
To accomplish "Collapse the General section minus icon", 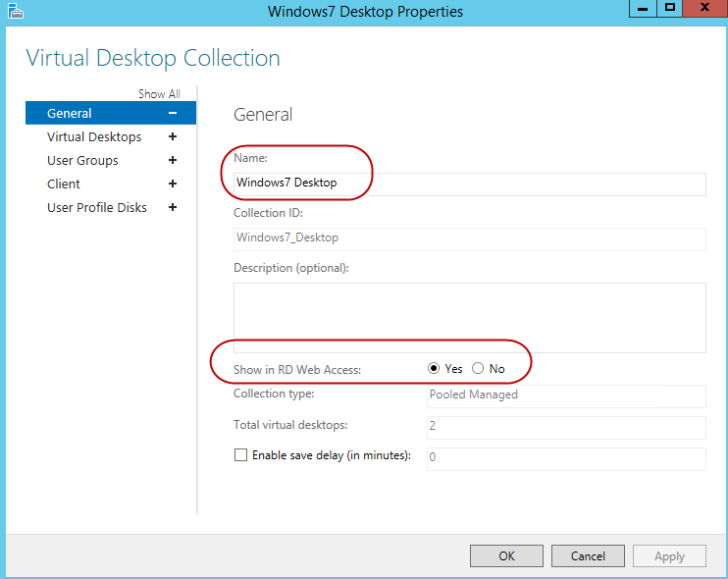I will click(173, 114).
